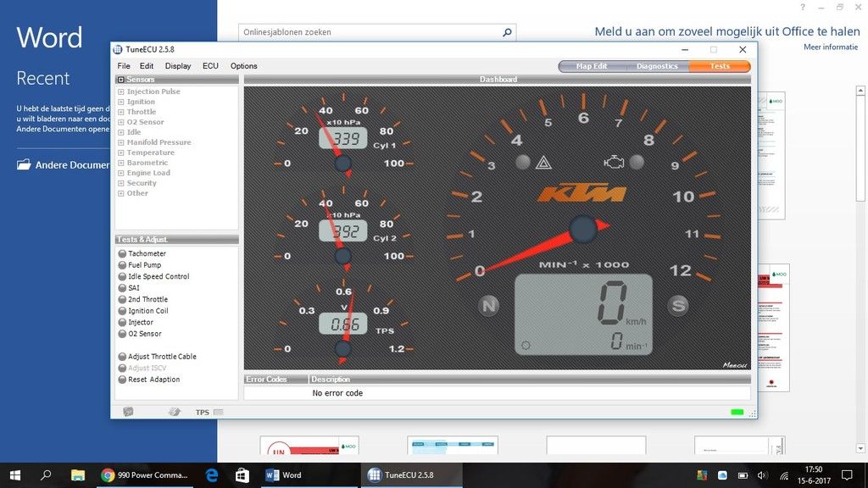
Task: Click the Word help question mark icon
Action: click(803, 7)
